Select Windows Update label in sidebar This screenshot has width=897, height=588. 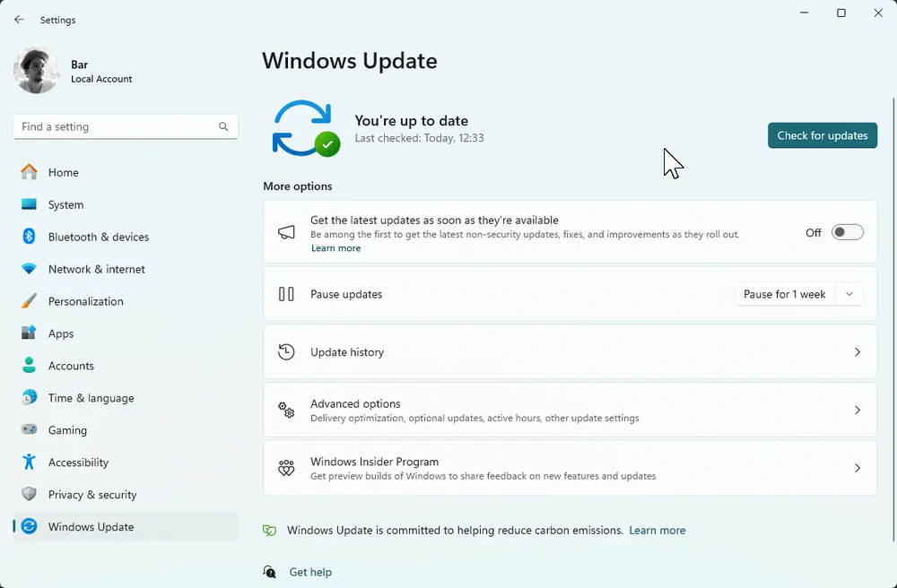91,527
